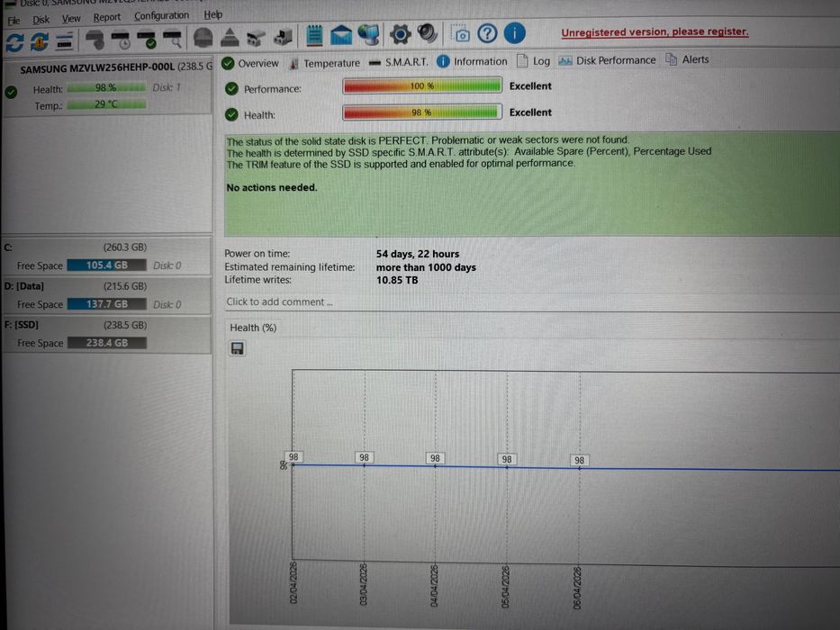Click the disk list bars toolbar icon
840x630 pixels.
[64, 40]
